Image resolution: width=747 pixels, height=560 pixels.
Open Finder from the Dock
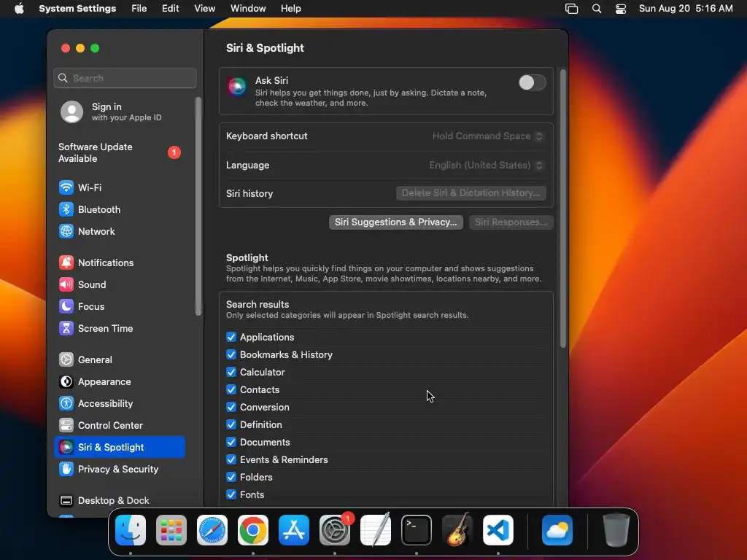click(131, 530)
